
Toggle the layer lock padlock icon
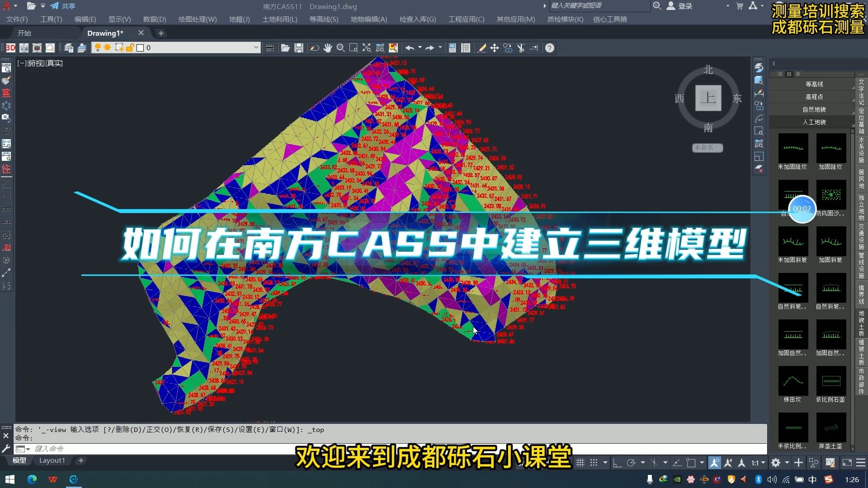point(130,47)
